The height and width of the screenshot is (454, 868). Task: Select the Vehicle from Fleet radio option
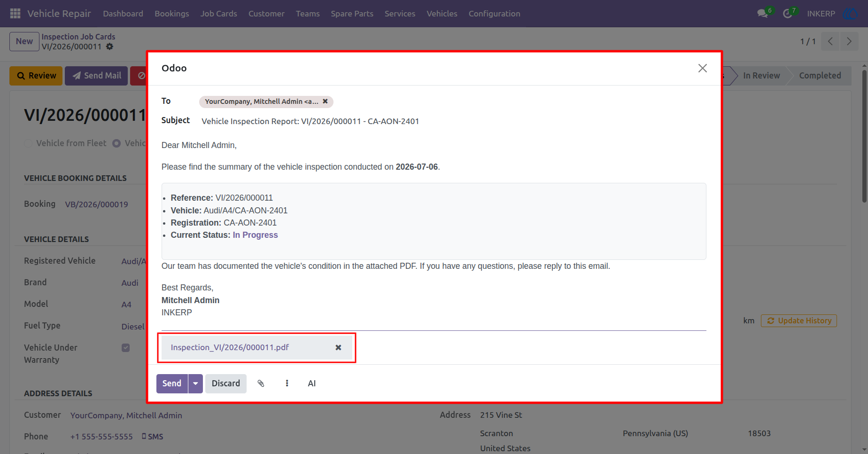point(28,143)
